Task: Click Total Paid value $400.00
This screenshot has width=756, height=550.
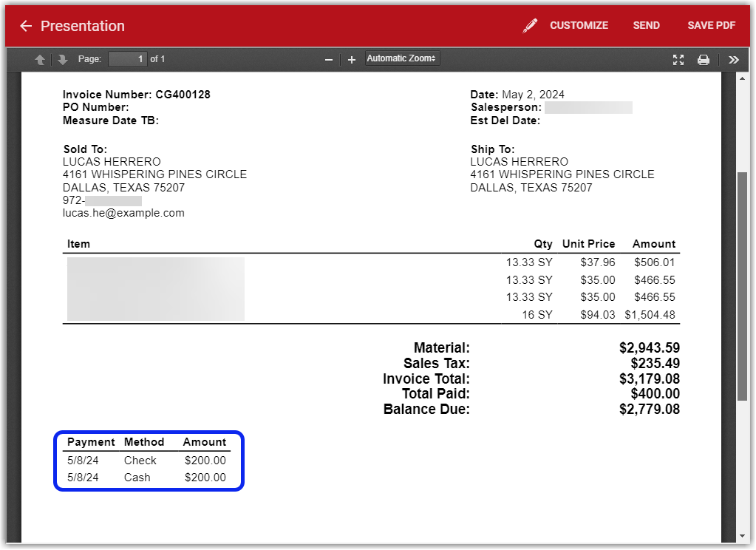Action: point(655,394)
